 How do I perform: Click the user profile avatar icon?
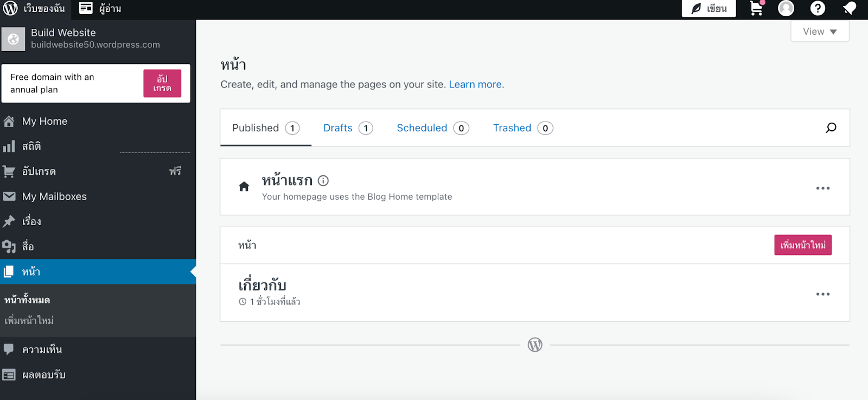[x=786, y=9]
